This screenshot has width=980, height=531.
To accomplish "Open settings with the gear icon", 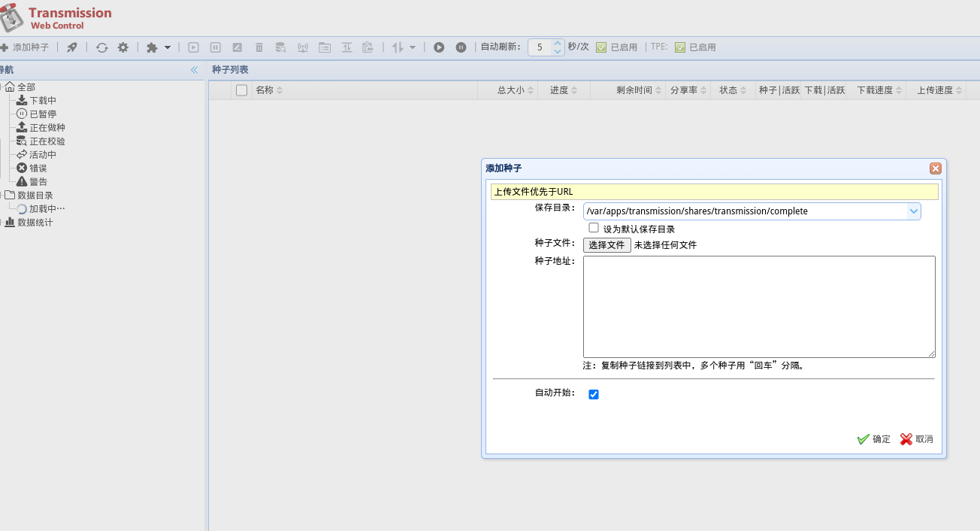I will [x=122, y=47].
